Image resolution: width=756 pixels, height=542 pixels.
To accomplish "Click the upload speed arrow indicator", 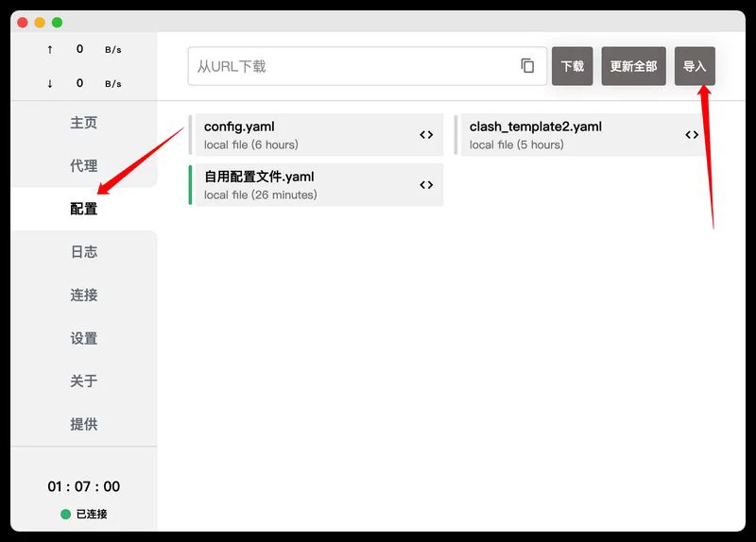I will (x=50, y=49).
